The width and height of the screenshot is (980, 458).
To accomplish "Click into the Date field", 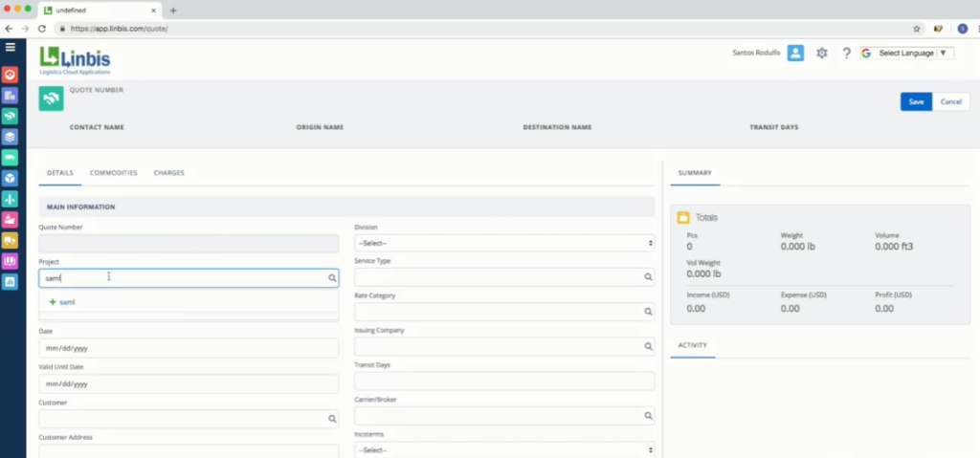I will click(x=189, y=348).
